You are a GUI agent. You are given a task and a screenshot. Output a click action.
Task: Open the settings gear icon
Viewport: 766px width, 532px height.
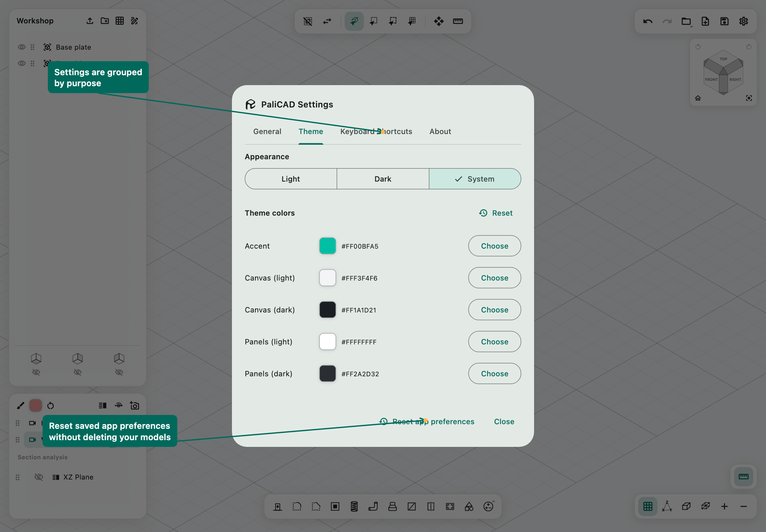[x=743, y=21]
